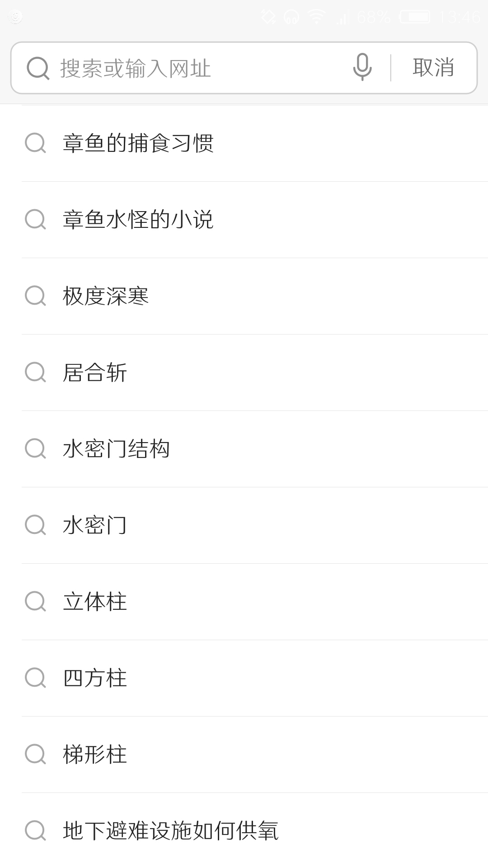
Task: Click the magnifier icon beside 章鱼的捕食习惯
Action: pyautogui.click(x=35, y=143)
